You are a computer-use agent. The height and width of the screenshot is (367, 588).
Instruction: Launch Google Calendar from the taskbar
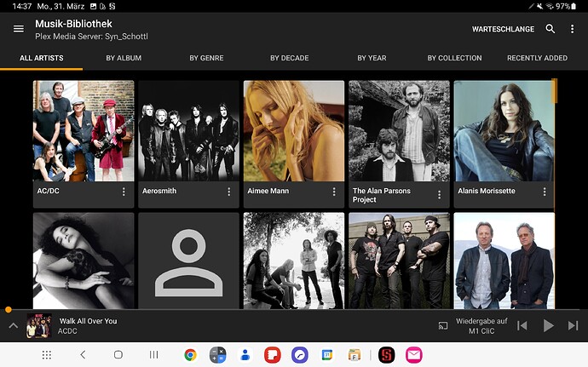coord(327,354)
